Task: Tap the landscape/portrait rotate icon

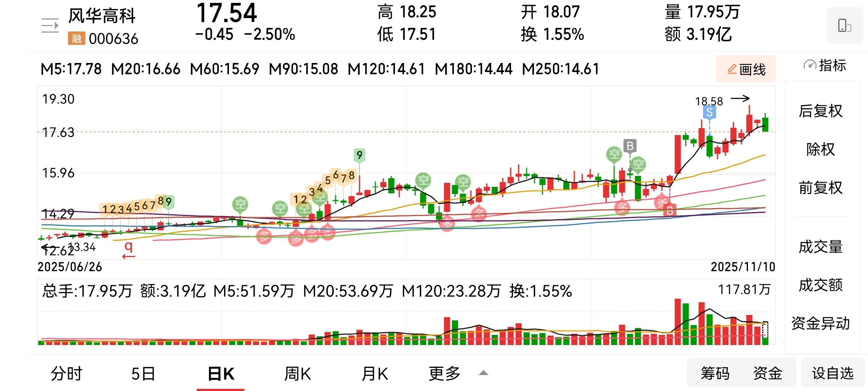Action: pyautogui.click(x=844, y=26)
